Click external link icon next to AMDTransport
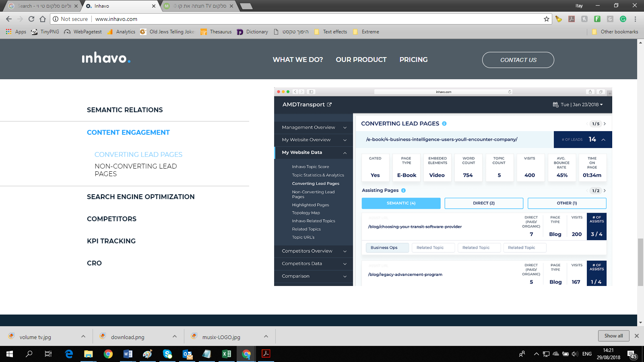This screenshot has width=644, height=362. click(x=329, y=105)
